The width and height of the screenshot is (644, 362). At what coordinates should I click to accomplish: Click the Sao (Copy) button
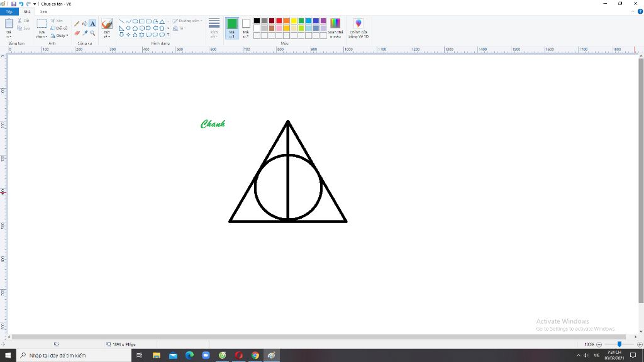23,28
